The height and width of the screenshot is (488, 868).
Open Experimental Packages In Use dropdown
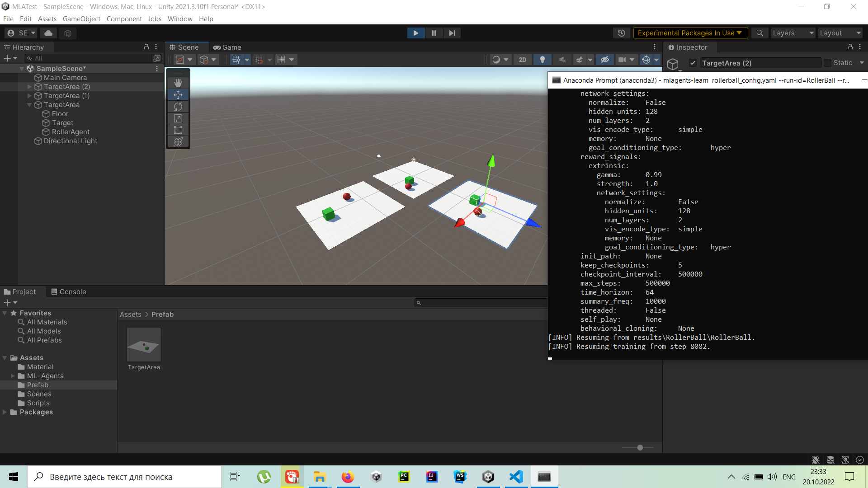coord(690,33)
